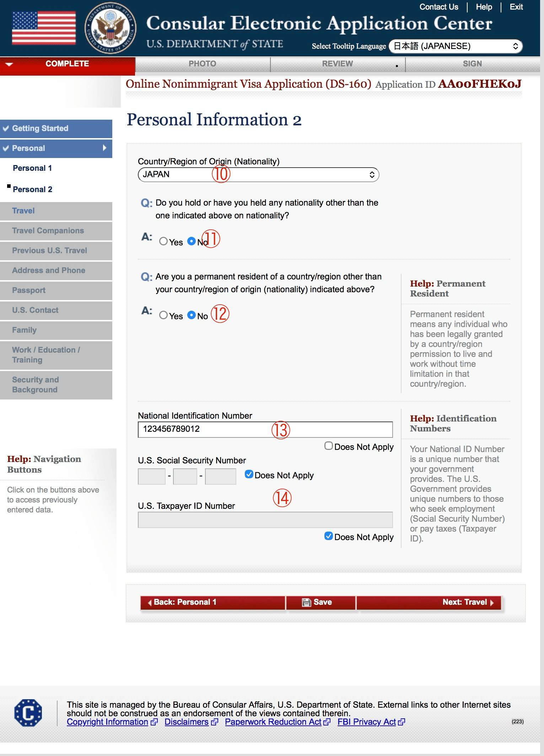Click the blue C badge in the footer
This screenshot has height=756, width=544.
click(x=28, y=712)
